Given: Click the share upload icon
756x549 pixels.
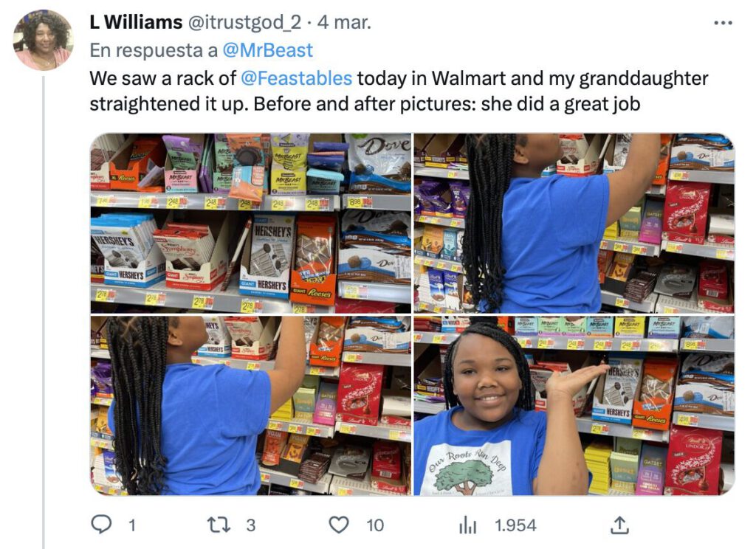Looking at the screenshot, I should coord(619,525).
